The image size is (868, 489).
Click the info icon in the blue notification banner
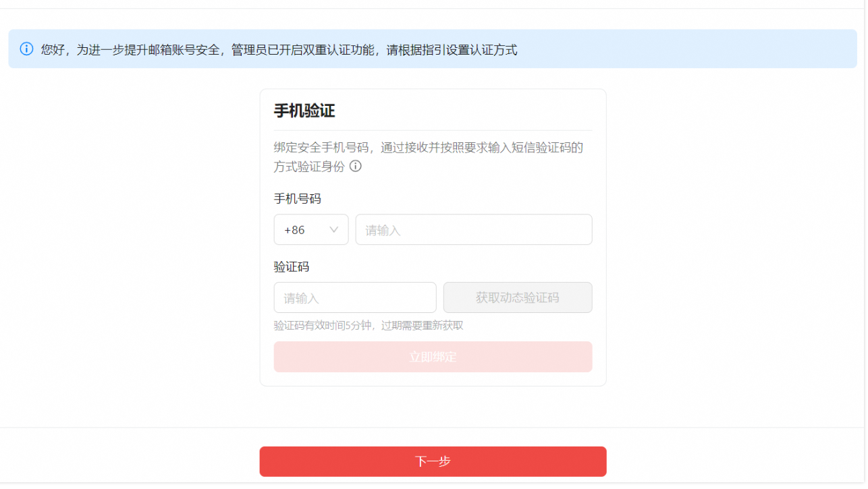[x=26, y=49]
